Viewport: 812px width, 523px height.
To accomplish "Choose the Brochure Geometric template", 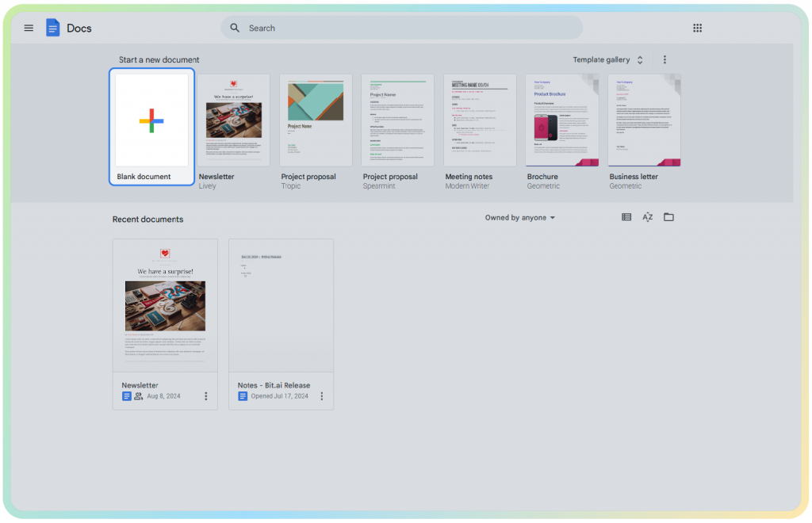I will click(x=562, y=120).
